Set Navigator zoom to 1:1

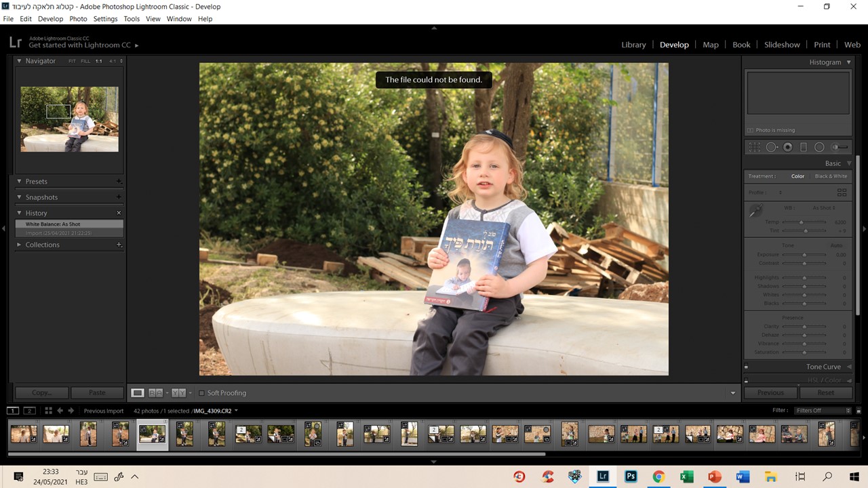pos(99,61)
